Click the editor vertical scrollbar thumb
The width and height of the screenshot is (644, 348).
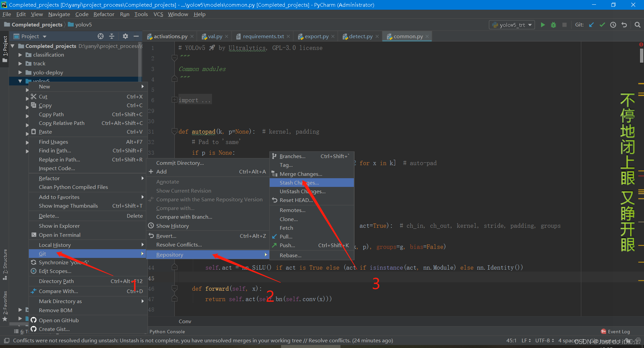pyautogui.click(x=641, y=56)
